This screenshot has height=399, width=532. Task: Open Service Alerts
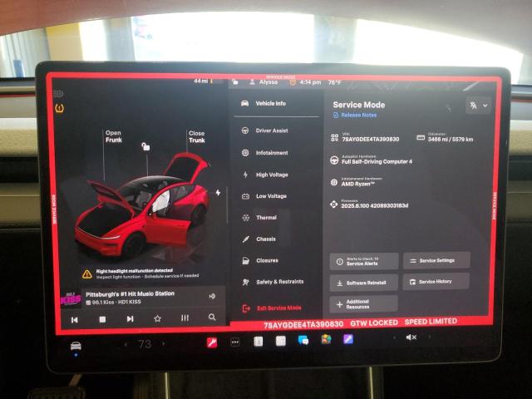(364, 261)
